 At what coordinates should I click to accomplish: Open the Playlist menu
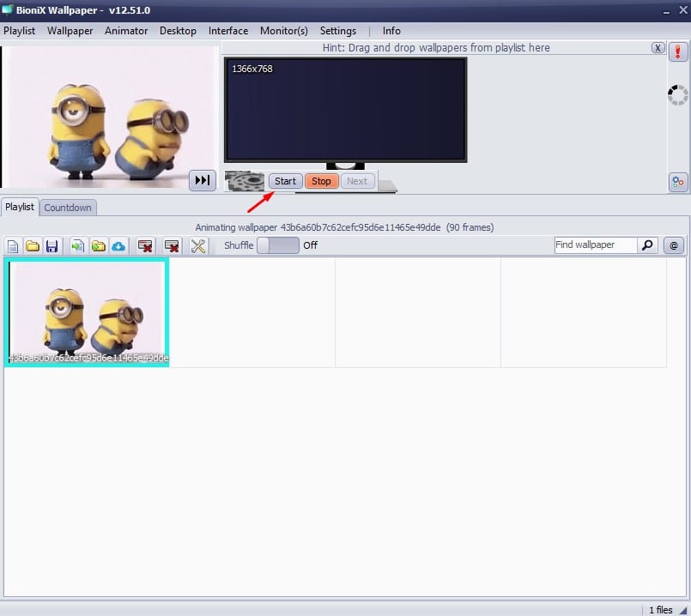[x=19, y=31]
